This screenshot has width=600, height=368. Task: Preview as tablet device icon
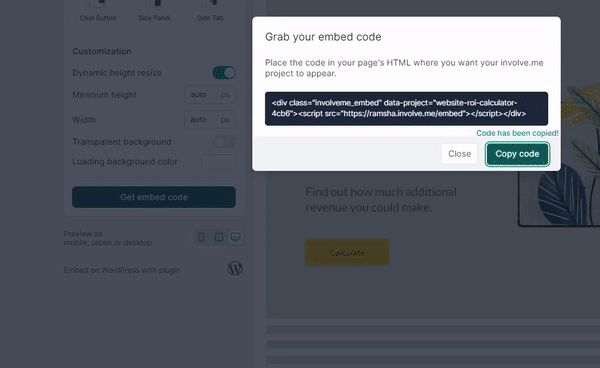(x=219, y=237)
